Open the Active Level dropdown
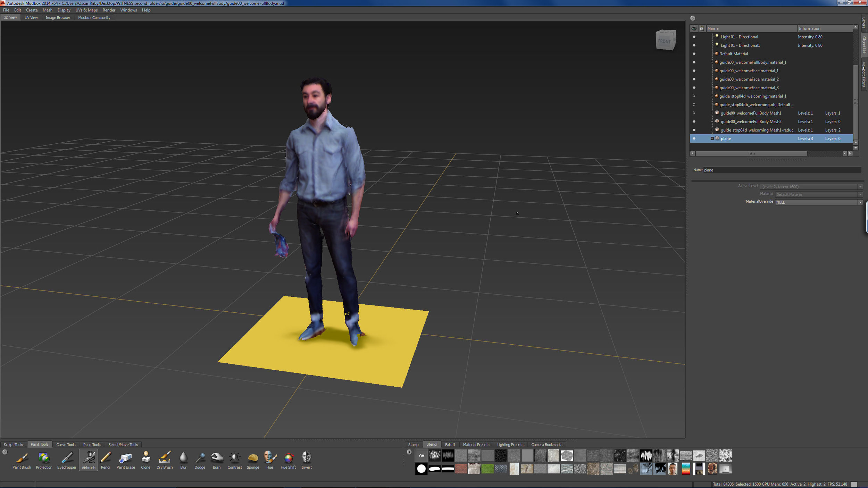This screenshot has width=868, height=488. (x=811, y=187)
